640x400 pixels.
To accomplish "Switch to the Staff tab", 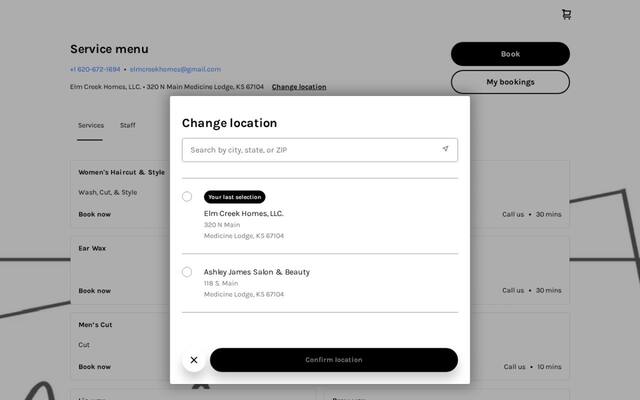I will click(128, 125).
